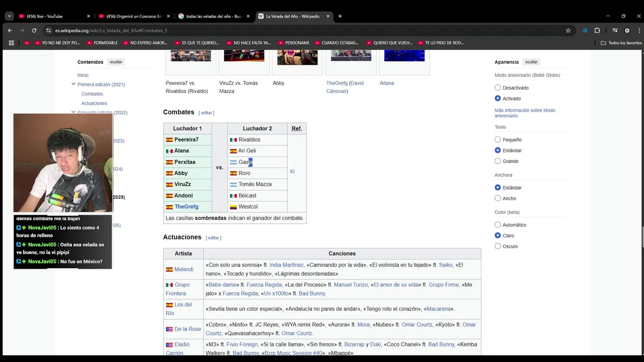The width and height of the screenshot is (644, 362).
Task: Open the Melendi artist link
Action: (184, 269)
